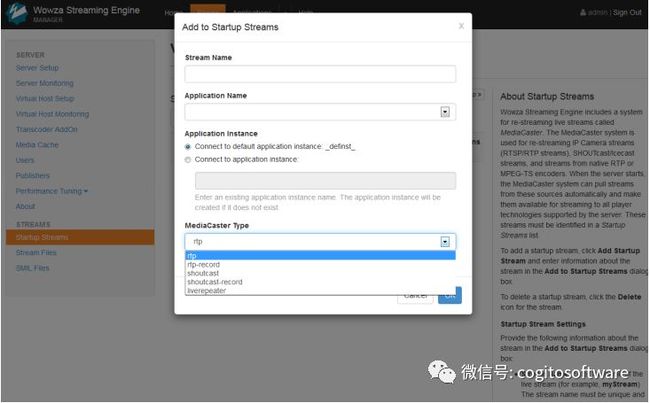Viewport: 650px width, 403px height.
Task: Open Virtual Host Monitoring in sidebar
Action: pyautogui.click(x=52, y=114)
